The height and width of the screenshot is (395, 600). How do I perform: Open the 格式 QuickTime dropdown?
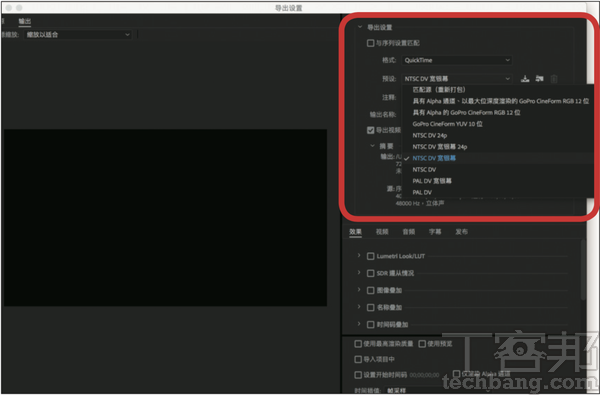[x=457, y=60]
